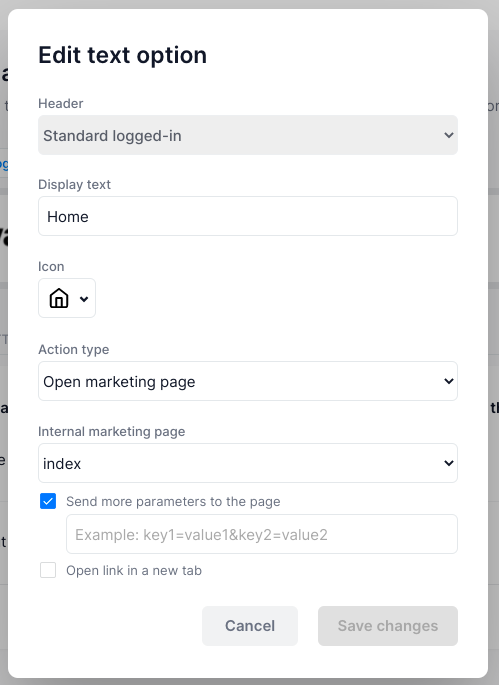Open the Internal marketing page dropdown
This screenshot has width=499, height=685.
248,463
